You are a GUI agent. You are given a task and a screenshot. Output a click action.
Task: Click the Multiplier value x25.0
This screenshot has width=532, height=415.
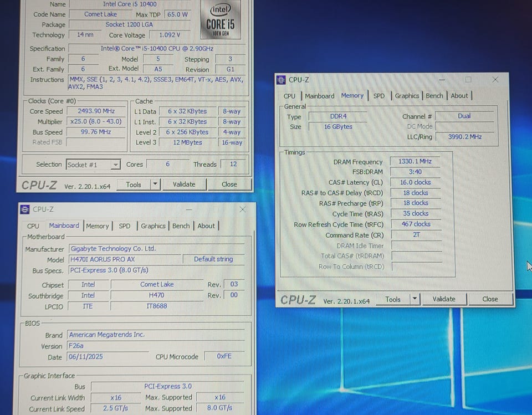point(96,121)
